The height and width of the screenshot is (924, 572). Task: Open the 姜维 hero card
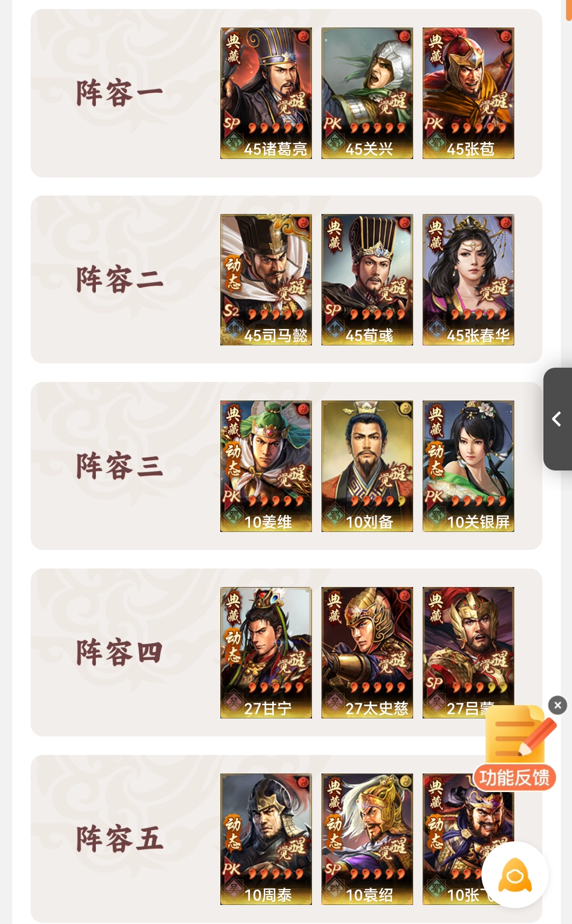[x=266, y=466]
